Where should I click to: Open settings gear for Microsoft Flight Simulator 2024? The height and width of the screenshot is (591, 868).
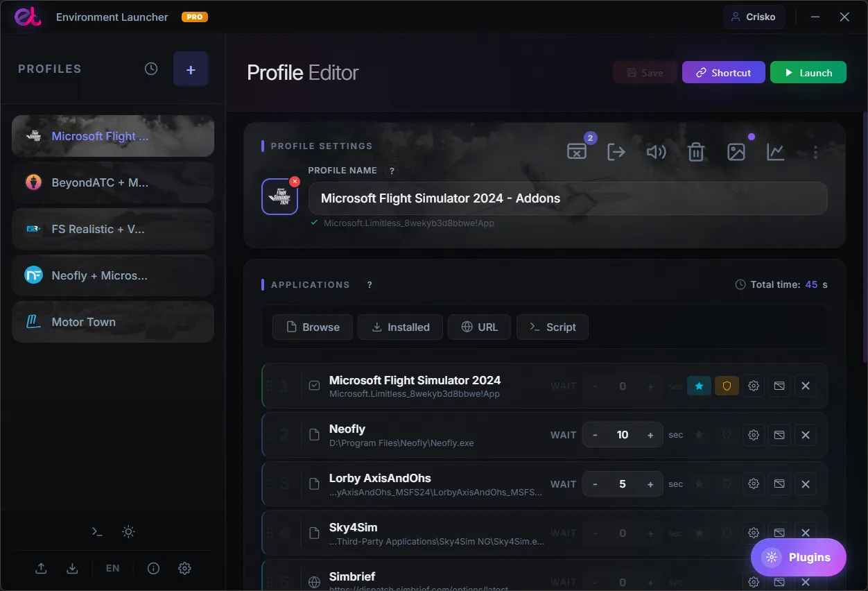[x=754, y=386]
